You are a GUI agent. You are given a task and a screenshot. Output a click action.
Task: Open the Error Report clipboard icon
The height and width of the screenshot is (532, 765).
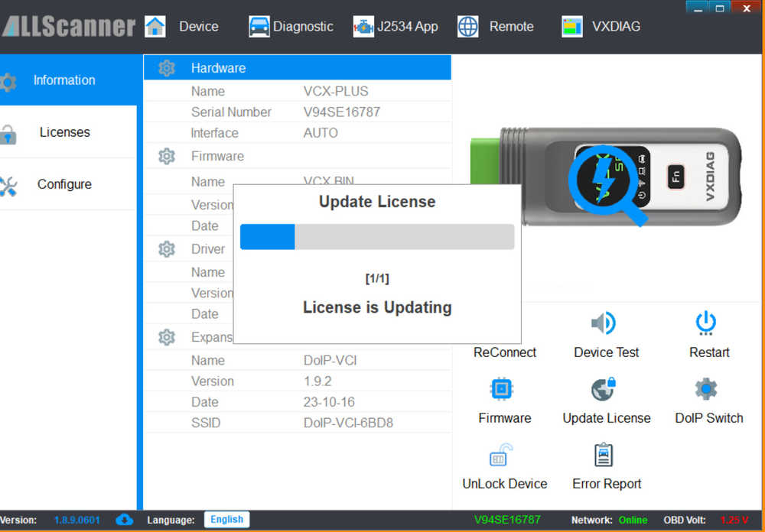[x=604, y=455]
